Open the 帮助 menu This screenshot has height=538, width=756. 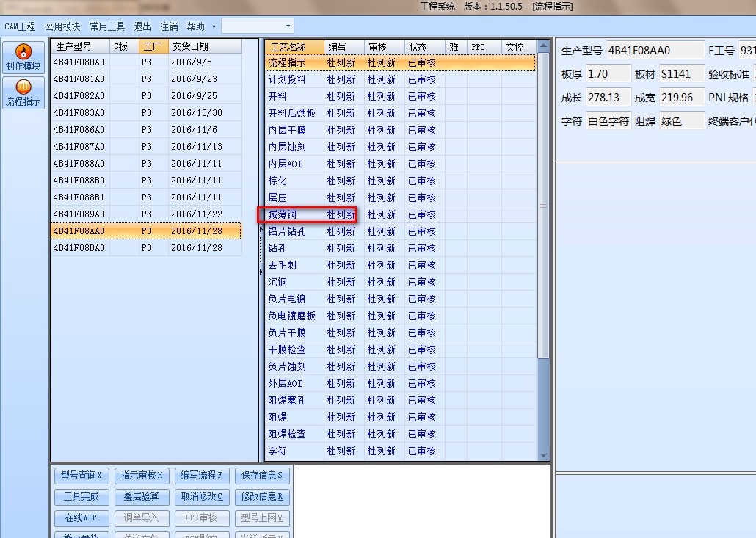(196, 26)
